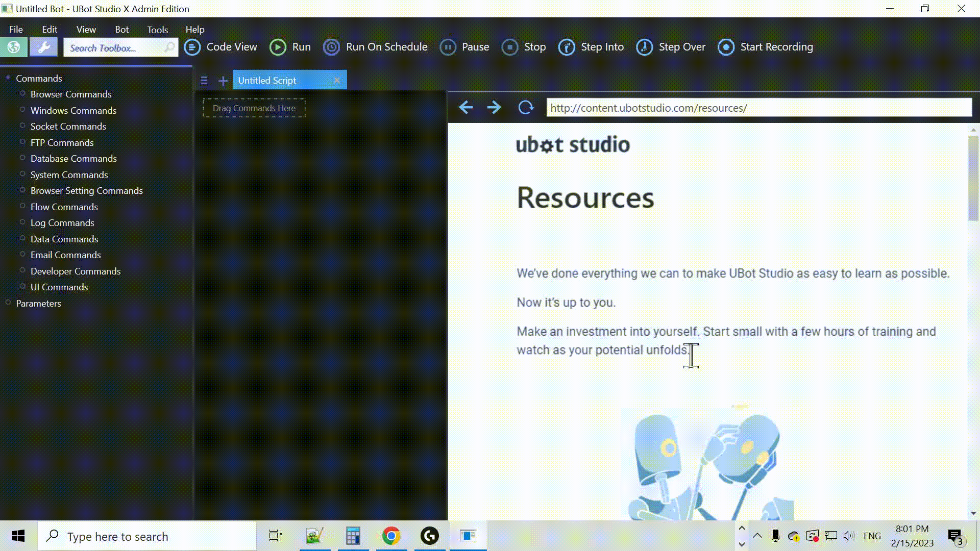The image size is (980, 551).
Task: Click Step Into debugger button
Action: click(591, 47)
